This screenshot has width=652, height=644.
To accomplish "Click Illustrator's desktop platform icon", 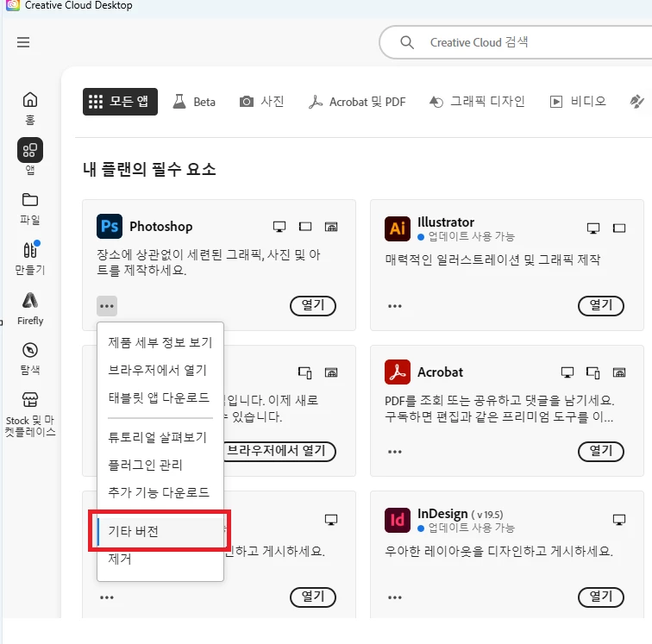I will pos(593,228).
